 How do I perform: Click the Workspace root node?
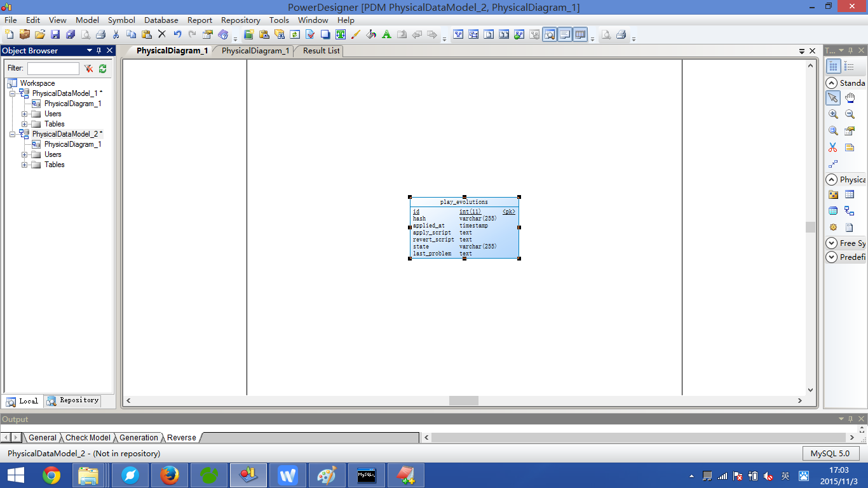tap(37, 83)
